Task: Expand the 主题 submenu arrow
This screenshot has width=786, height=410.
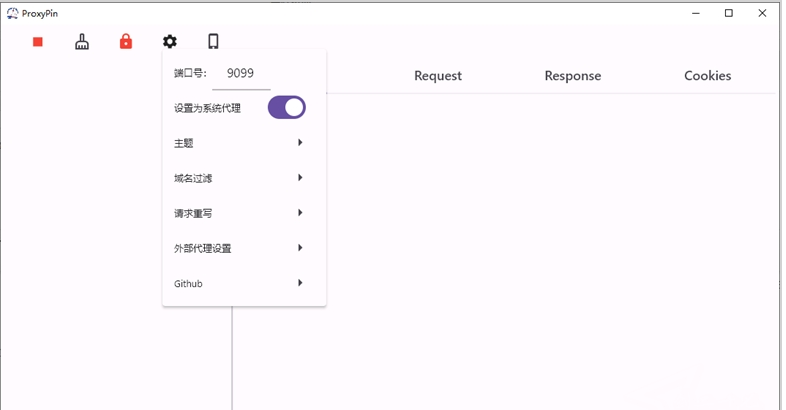Action: point(300,143)
